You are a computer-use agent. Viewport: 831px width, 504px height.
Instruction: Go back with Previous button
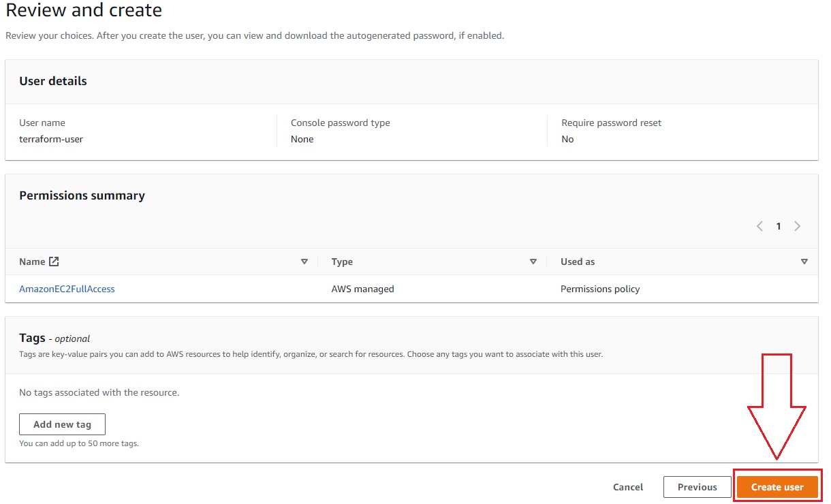pyautogui.click(x=697, y=487)
